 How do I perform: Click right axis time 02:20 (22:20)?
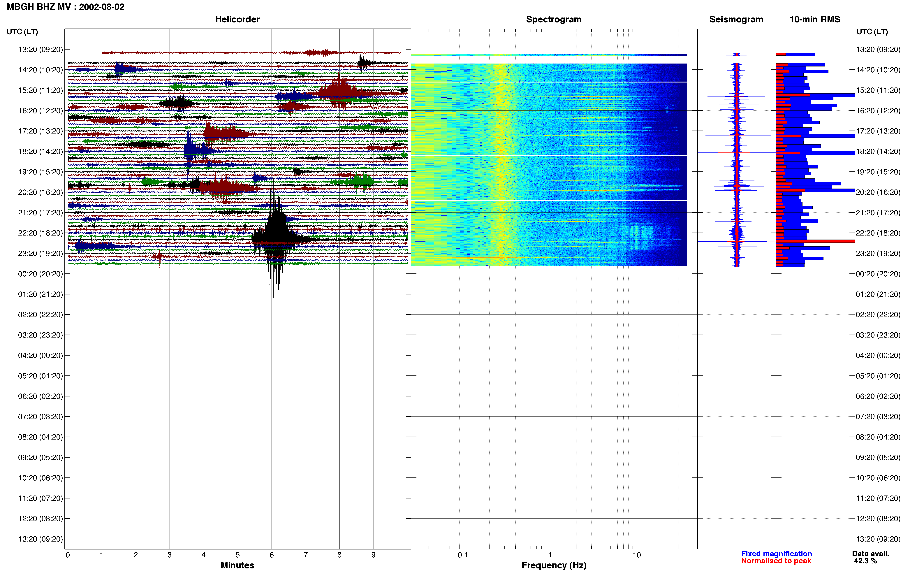pyautogui.click(x=878, y=315)
